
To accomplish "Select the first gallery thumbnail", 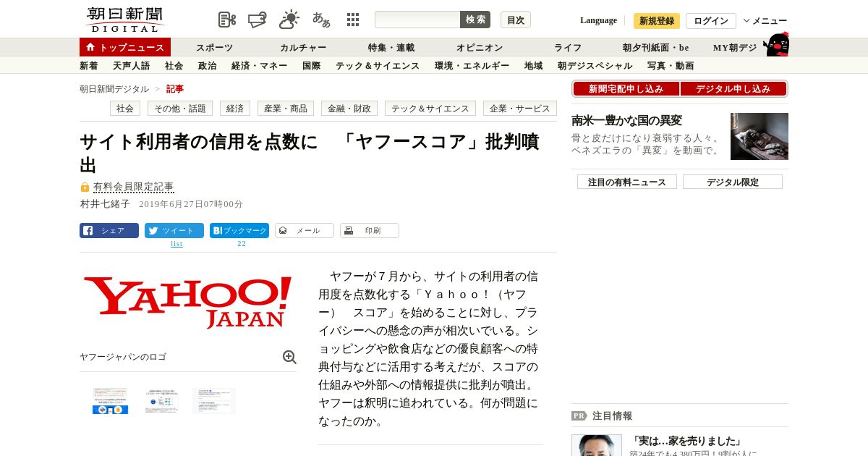I will [110, 401].
